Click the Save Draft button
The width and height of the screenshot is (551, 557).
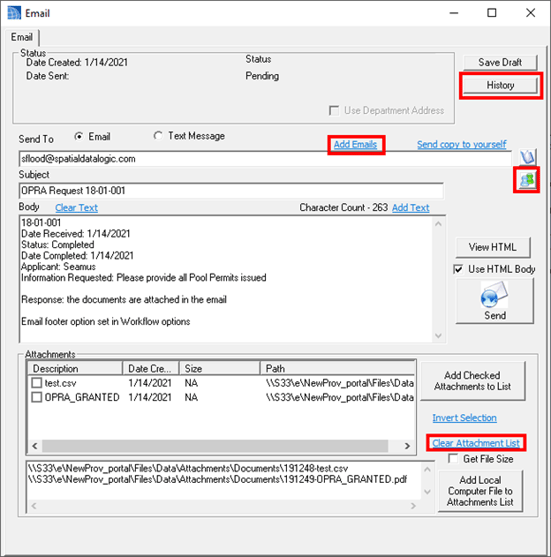500,63
